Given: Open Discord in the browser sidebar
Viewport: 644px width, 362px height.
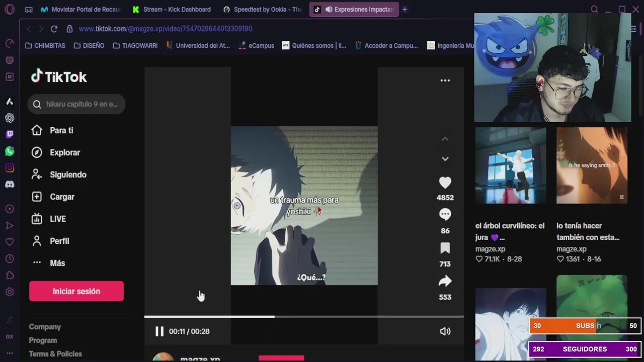Looking at the screenshot, I should tap(10, 185).
